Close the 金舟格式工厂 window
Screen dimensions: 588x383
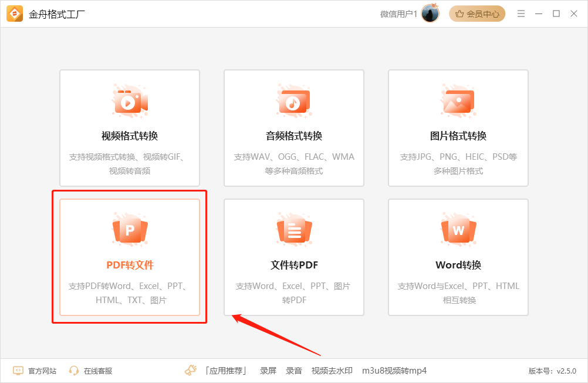tap(574, 14)
